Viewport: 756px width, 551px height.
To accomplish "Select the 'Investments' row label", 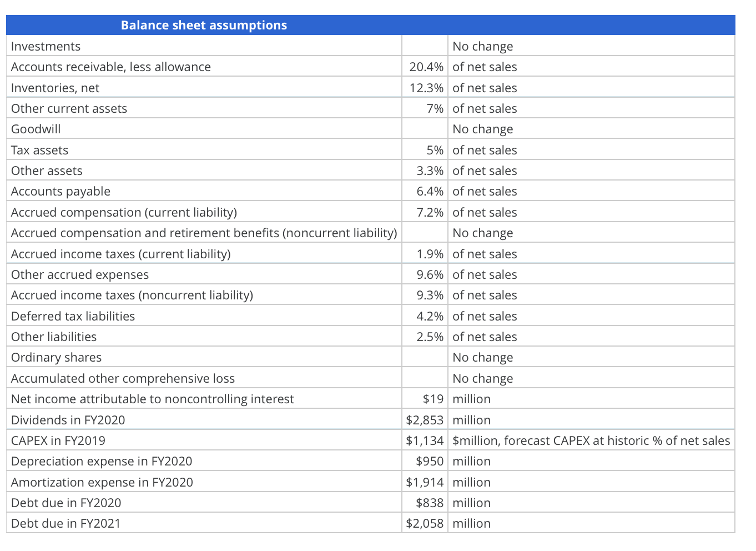I will pos(46,46).
